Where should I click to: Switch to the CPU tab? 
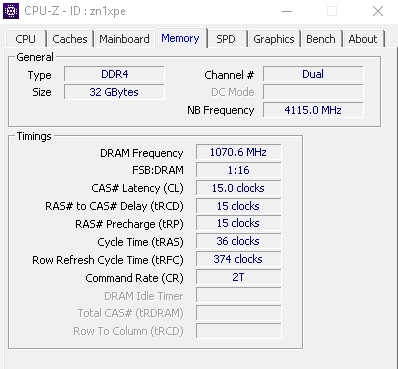point(25,39)
